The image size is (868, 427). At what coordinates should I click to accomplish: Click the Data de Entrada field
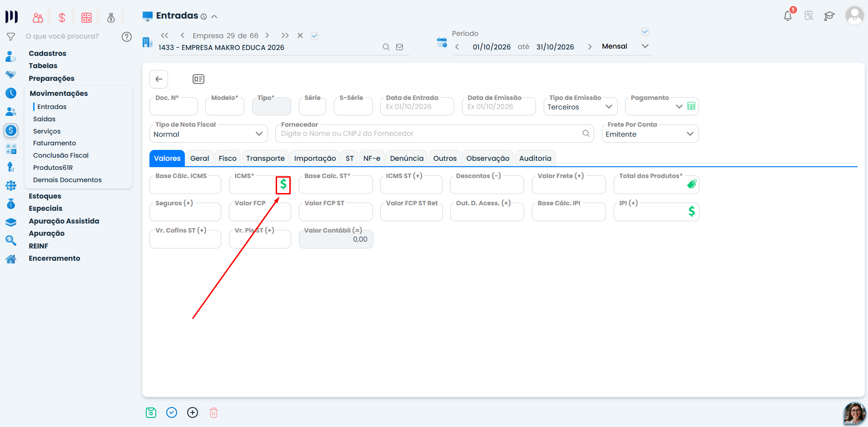click(417, 106)
